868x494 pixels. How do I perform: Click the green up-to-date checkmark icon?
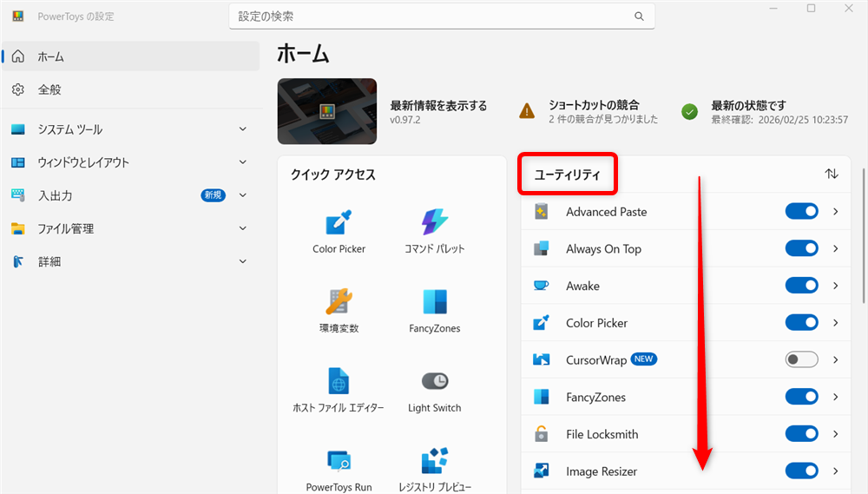click(690, 112)
